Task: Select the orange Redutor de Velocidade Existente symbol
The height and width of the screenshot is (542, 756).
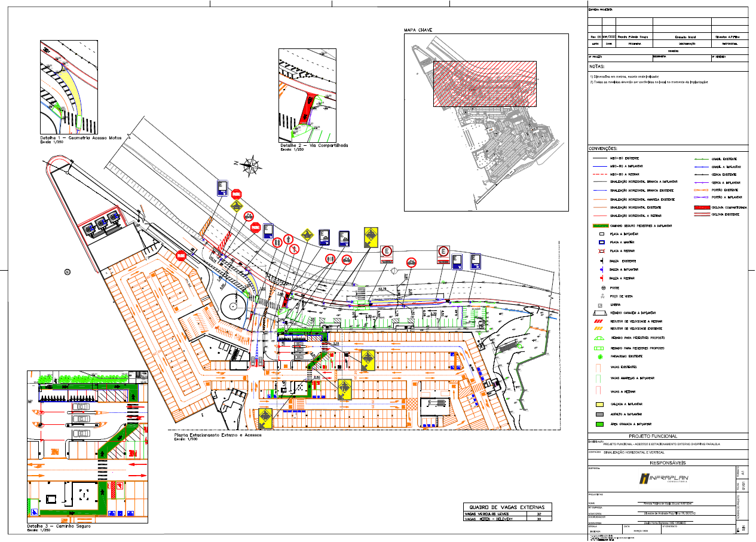Action: [598, 328]
